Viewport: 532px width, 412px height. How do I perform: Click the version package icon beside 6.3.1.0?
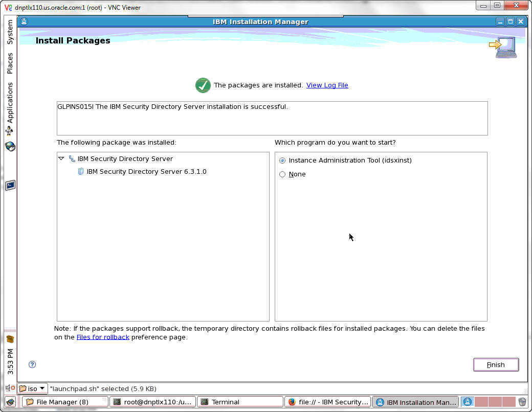pyautogui.click(x=81, y=172)
